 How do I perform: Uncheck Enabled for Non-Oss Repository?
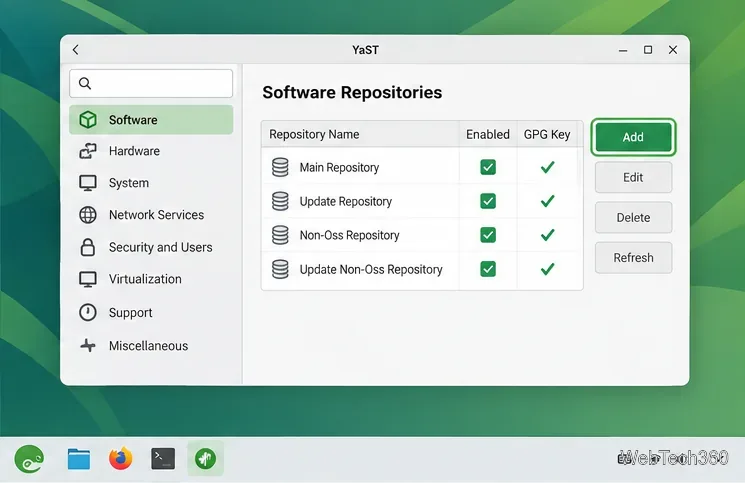488,235
